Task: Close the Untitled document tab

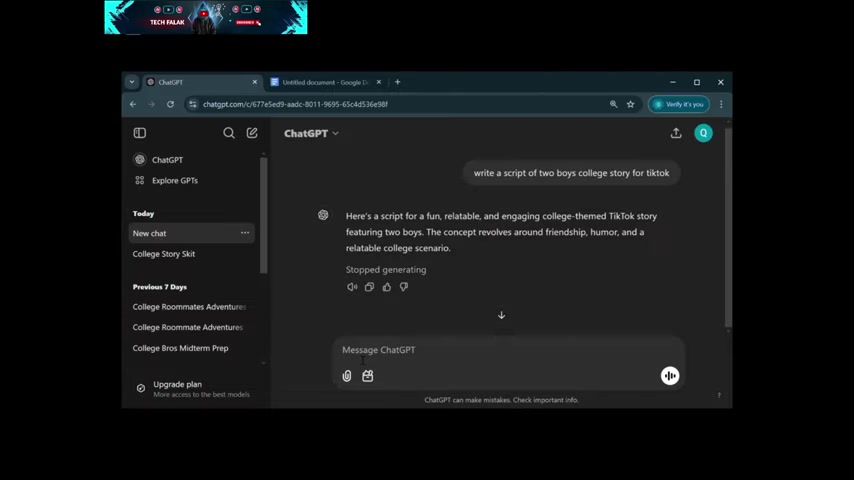Action: click(379, 82)
